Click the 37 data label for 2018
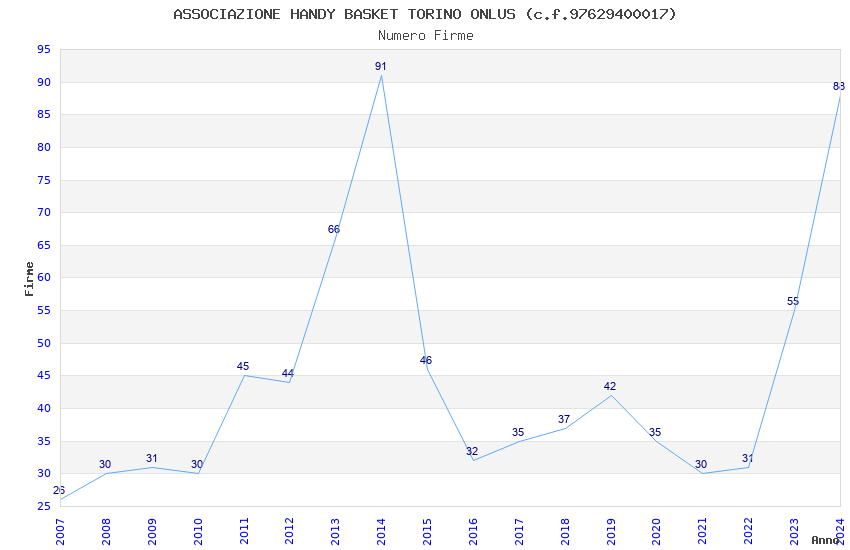850x550 pixels. pyautogui.click(x=564, y=419)
